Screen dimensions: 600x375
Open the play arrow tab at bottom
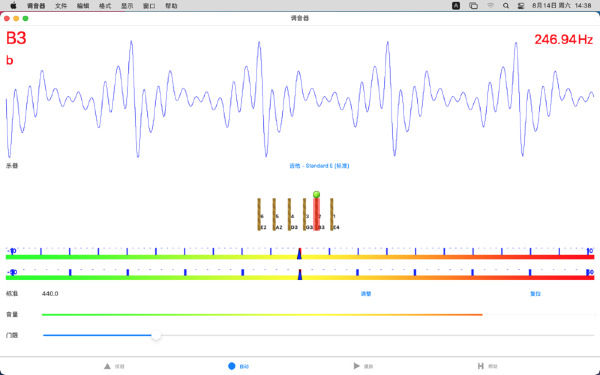pos(363,366)
